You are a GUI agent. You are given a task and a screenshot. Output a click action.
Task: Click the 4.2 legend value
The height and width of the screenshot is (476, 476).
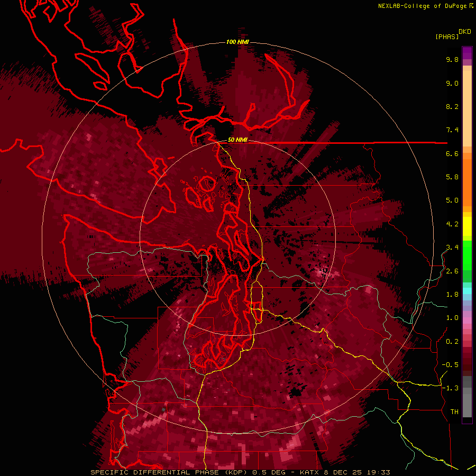(x=452, y=224)
